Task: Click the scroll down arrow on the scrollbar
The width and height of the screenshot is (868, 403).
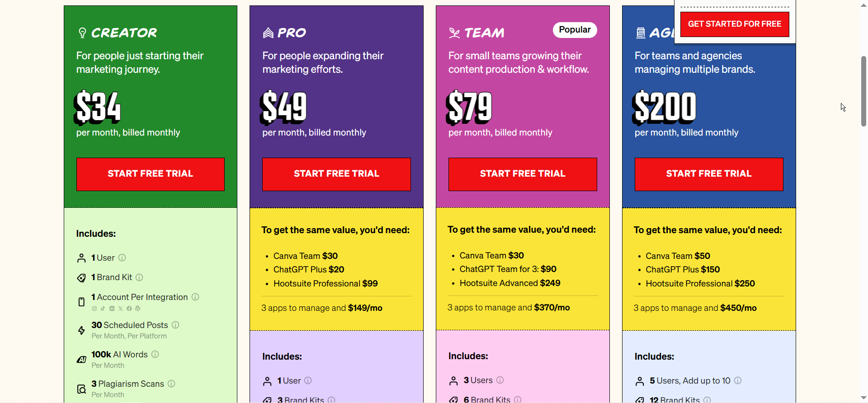Action: (x=863, y=398)
